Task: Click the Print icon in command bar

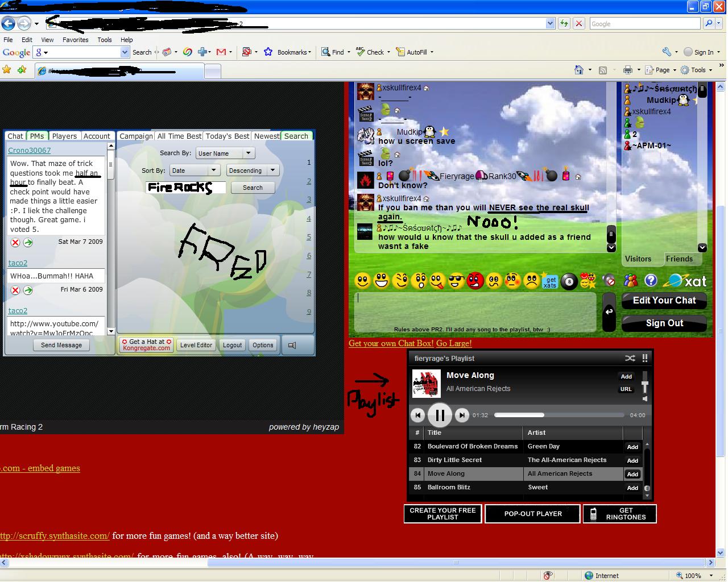Action: (x=628, y=70)
